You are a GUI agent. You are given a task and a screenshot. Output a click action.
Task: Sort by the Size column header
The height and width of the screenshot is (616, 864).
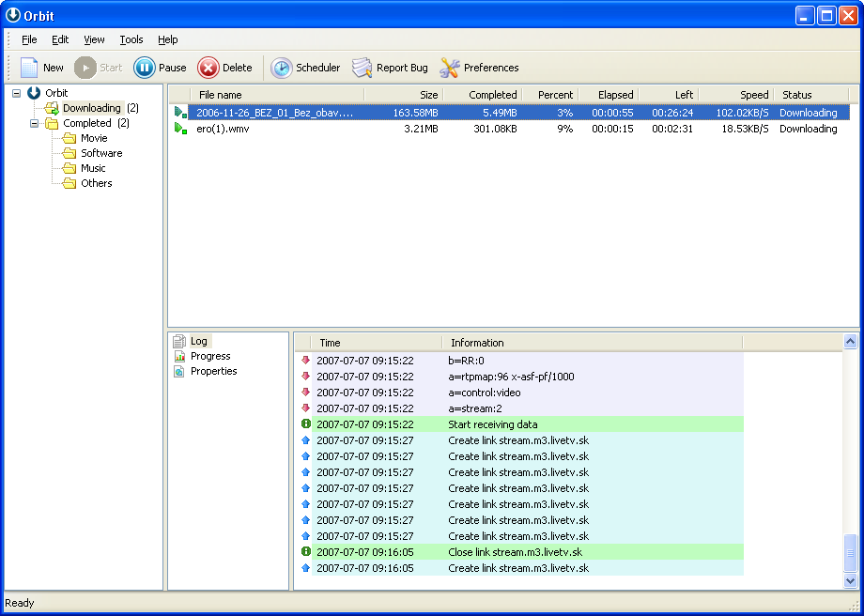click(x=403, y=95)
